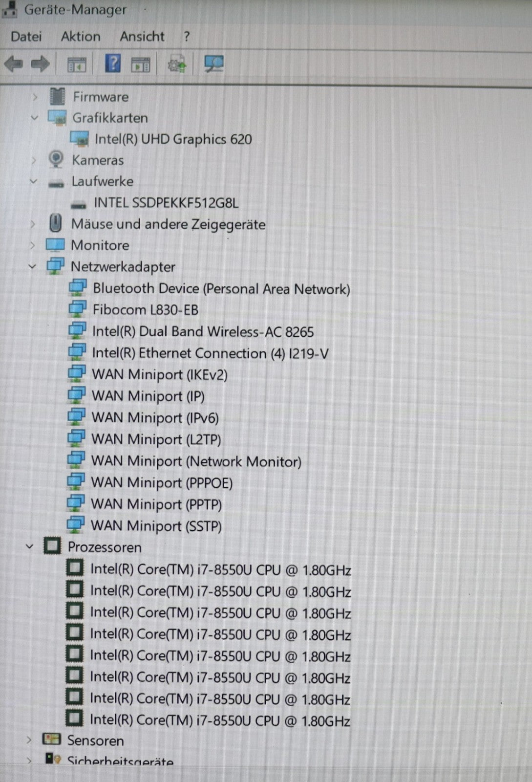Select WAN Miniport (L2TP) entry
This screenshot has width=532, height=782.
[156, 439]
